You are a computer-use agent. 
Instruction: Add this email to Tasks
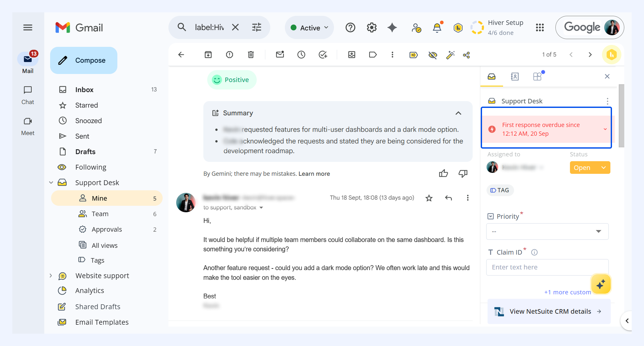tap(323, 55)
